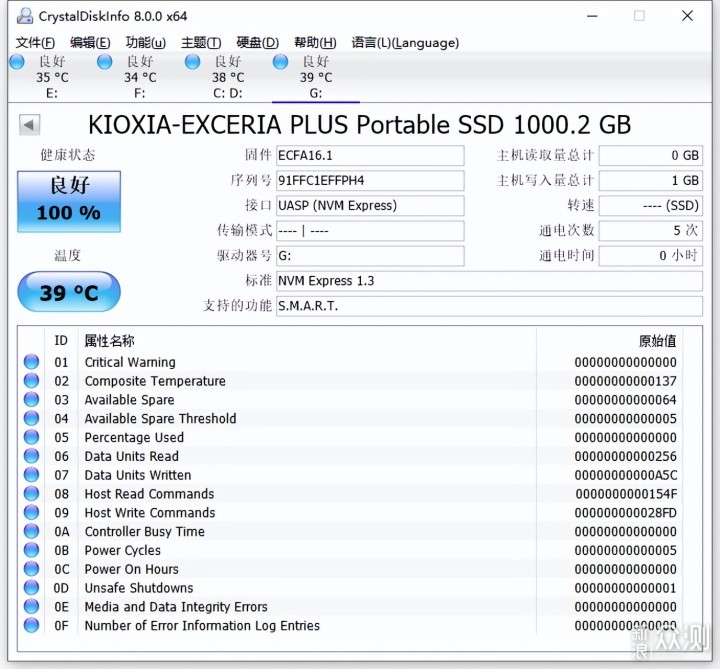Click raw value 000000000154F

pos(626,494)
